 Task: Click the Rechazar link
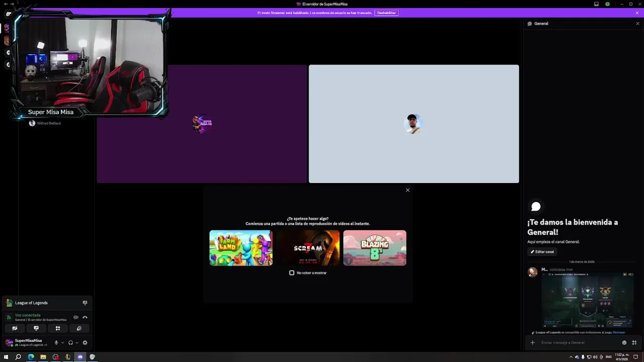(x=619, y=332)
